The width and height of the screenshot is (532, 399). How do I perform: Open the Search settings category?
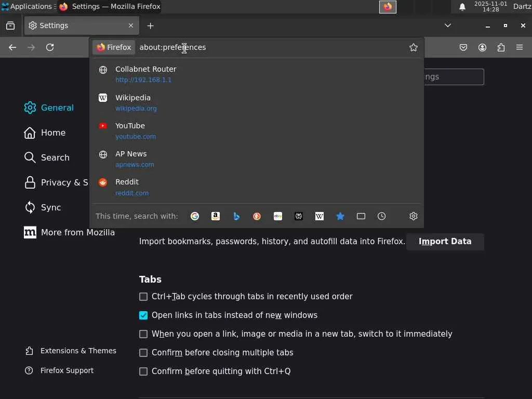click(x=47, y=157)
